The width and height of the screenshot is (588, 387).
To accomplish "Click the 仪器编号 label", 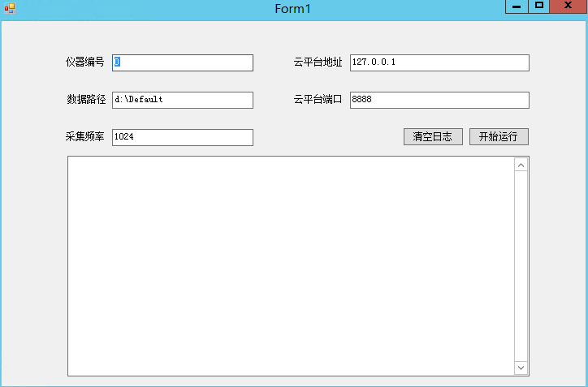I will tap(85, 62).
